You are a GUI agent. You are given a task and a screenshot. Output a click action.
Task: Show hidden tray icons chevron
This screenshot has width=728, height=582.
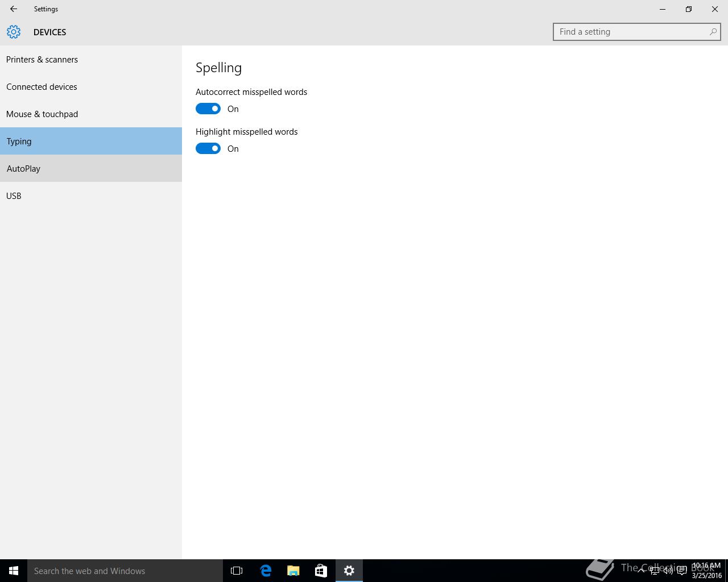tap(641, 571)
